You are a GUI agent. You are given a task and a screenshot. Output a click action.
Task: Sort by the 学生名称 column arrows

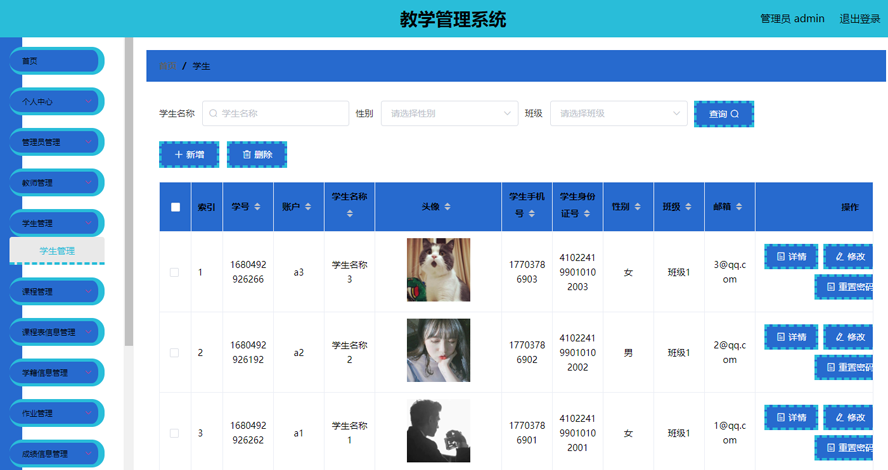[349, 213]
